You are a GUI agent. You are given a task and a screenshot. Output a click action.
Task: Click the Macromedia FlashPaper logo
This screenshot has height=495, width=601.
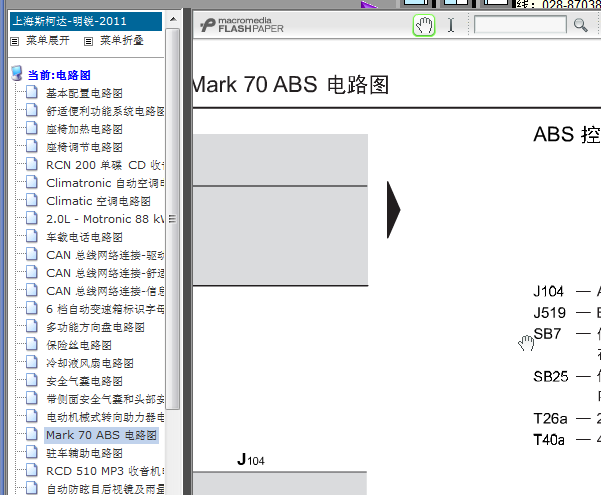pyautogui.click(x=242, y=25)
